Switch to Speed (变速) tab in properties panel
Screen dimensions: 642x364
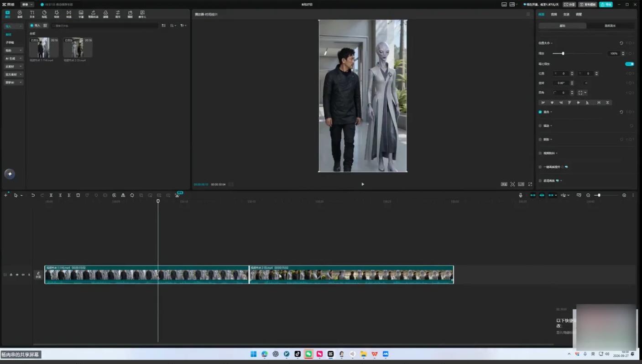tap(566, 15)
